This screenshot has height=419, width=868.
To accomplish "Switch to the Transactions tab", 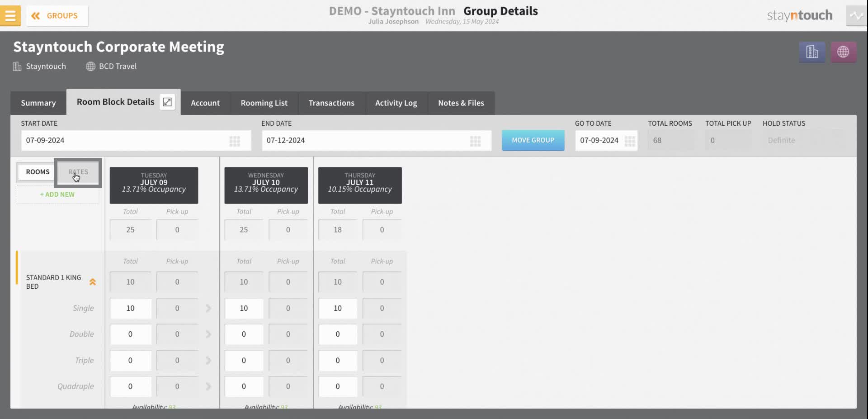I will tap(331, 103).
